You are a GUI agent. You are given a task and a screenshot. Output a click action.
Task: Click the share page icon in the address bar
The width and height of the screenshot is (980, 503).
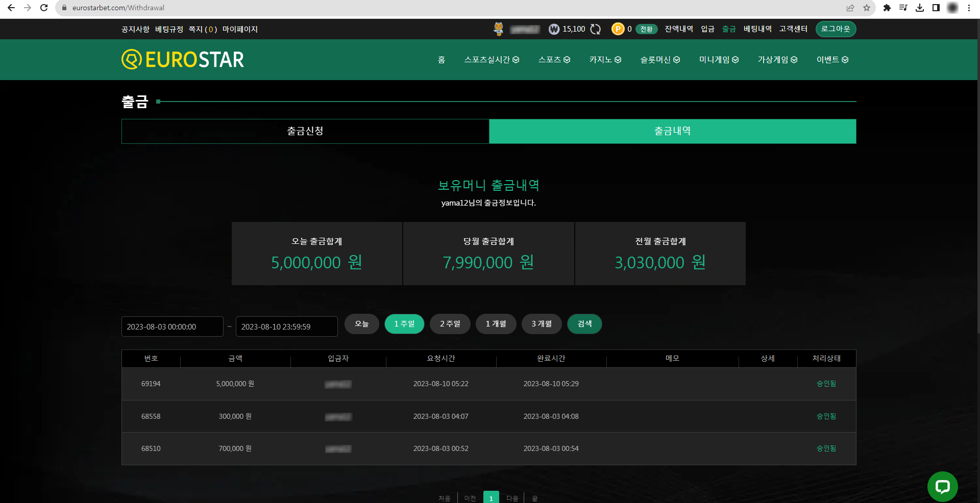click(x=850, y=8)
